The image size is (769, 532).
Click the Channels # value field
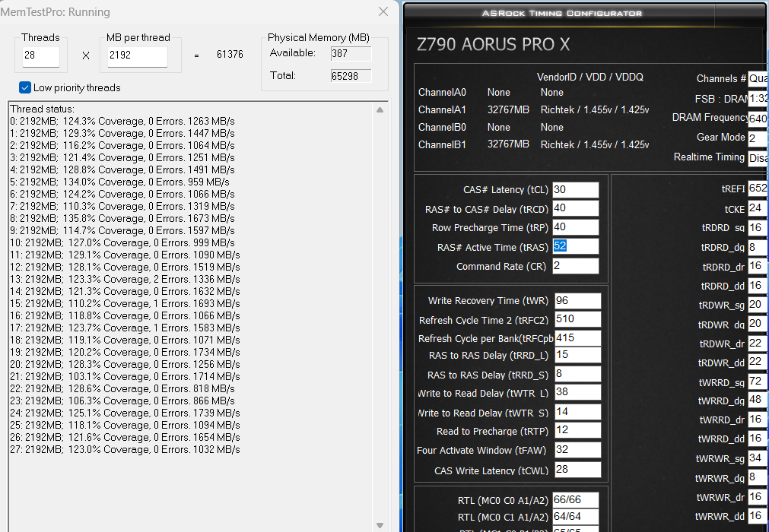[758, 78]
